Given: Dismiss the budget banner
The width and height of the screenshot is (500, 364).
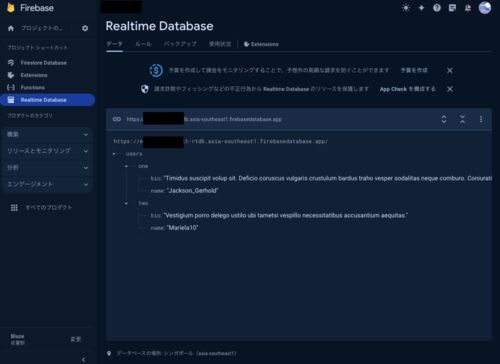Looking at the screenshot, I should [x=450, y=70].
